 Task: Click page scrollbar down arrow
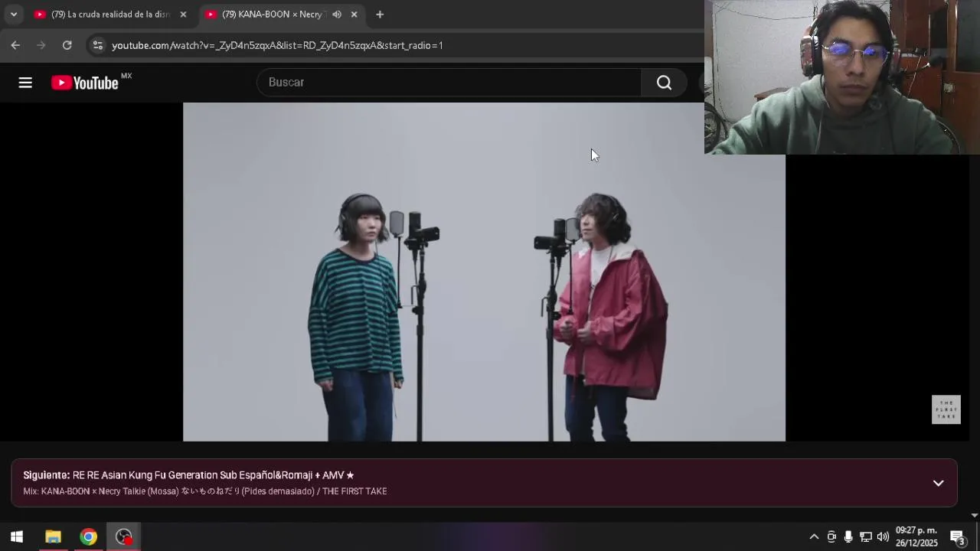point(975,516)
